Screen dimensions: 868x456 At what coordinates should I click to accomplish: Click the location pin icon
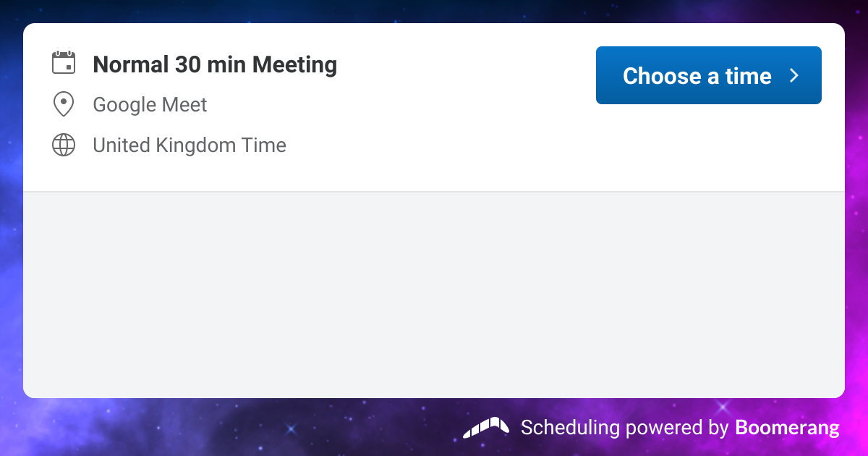coord(64,104)
